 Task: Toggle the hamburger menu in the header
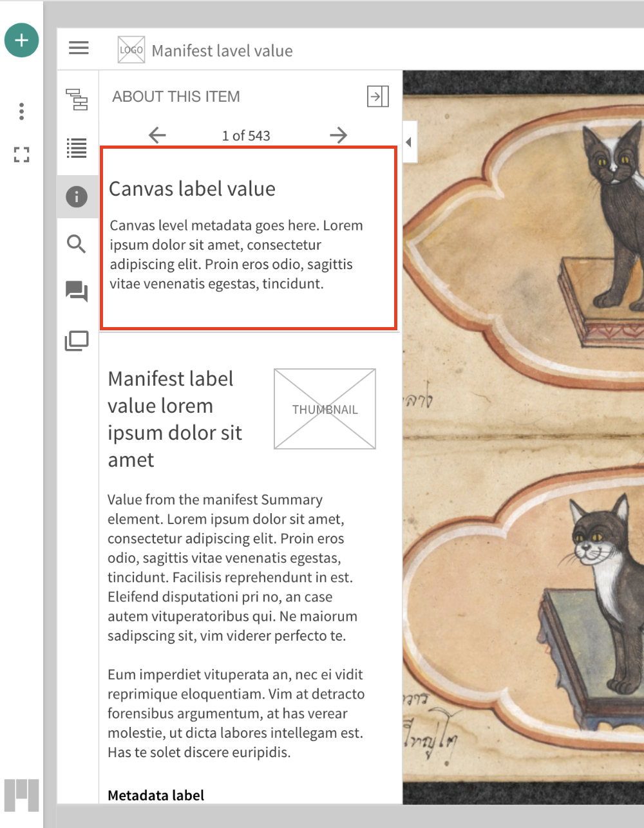click(79, 48)
